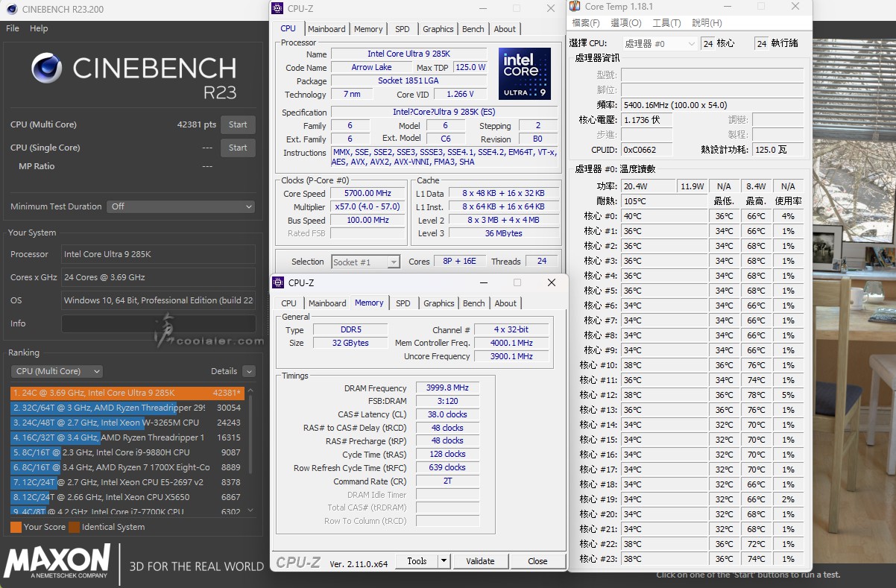Open Mainboard tab in the lower CPU-Z window
The image size is (896, 588).
[327, 303]
